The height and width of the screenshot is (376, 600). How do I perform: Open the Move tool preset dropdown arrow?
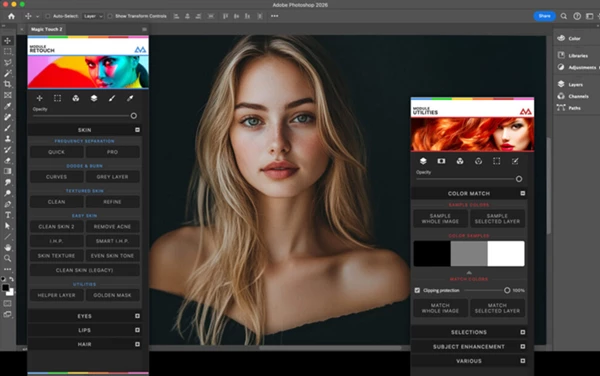[x=37, y=16]
